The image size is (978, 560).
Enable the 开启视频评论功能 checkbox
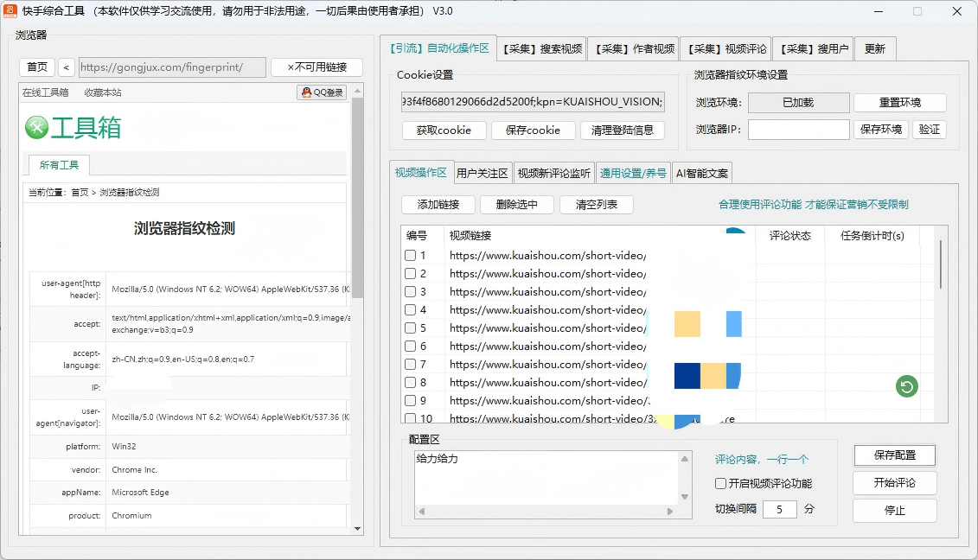tap(720, 483)
